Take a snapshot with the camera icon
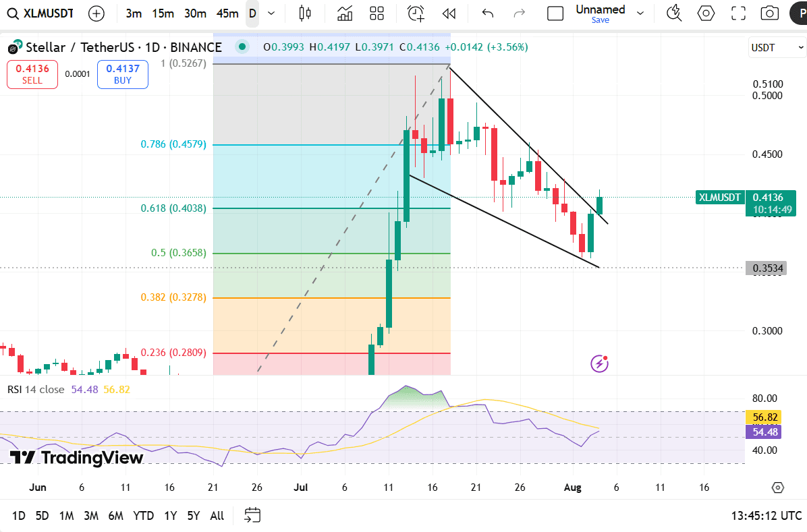 (769, 13)
